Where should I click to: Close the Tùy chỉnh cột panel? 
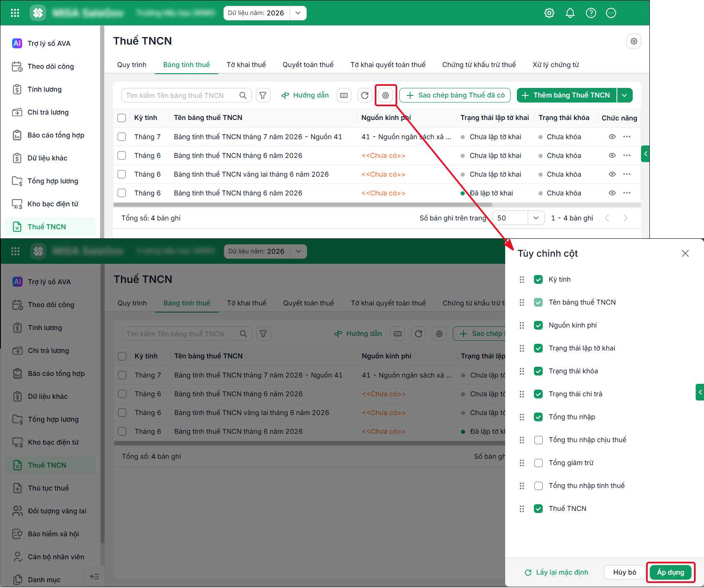click(x=685, y=253)
